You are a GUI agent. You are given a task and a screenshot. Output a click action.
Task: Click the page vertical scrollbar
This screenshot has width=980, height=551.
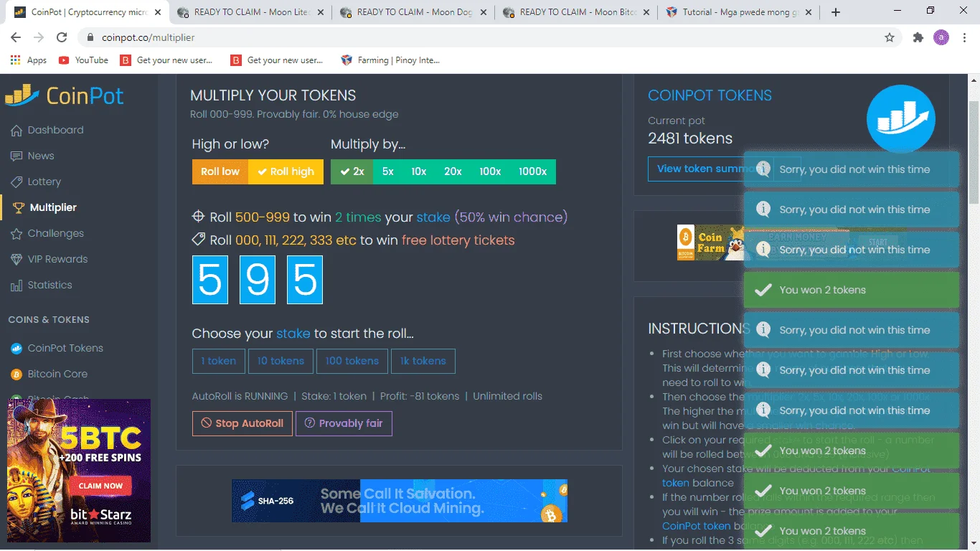coord(974,151)
